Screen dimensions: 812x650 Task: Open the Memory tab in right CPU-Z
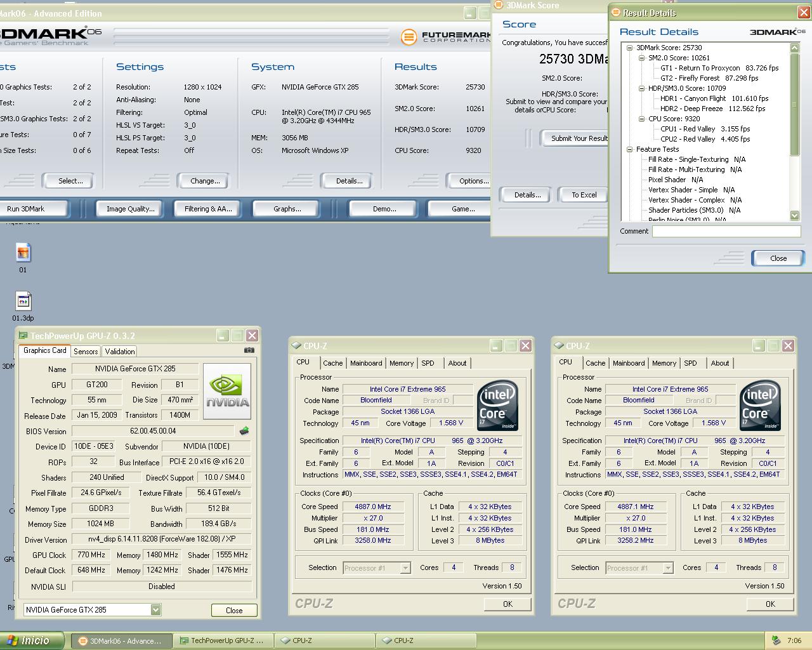point(664,363)
